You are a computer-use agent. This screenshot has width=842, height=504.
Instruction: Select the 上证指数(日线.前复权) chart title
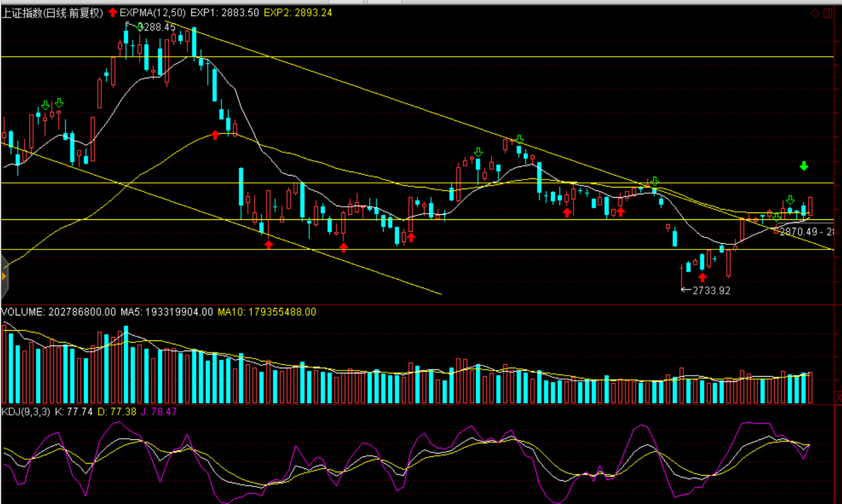coord(52,13)
